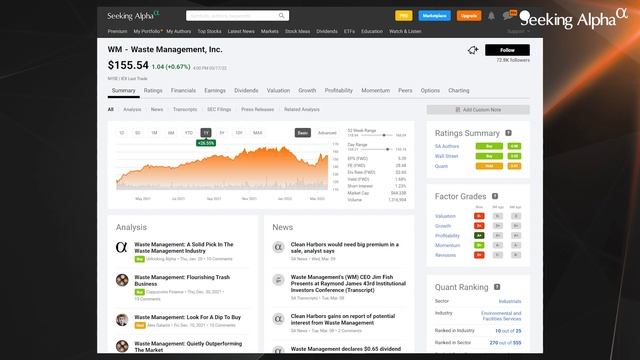Switch to the Financials tab

tap(183, 91)
